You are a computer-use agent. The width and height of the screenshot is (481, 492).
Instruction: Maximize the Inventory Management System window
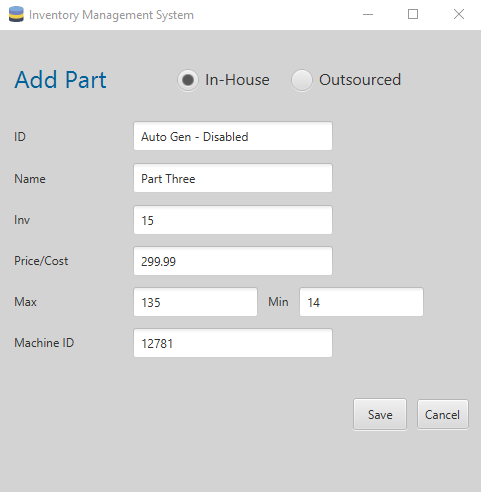(413, 14)
